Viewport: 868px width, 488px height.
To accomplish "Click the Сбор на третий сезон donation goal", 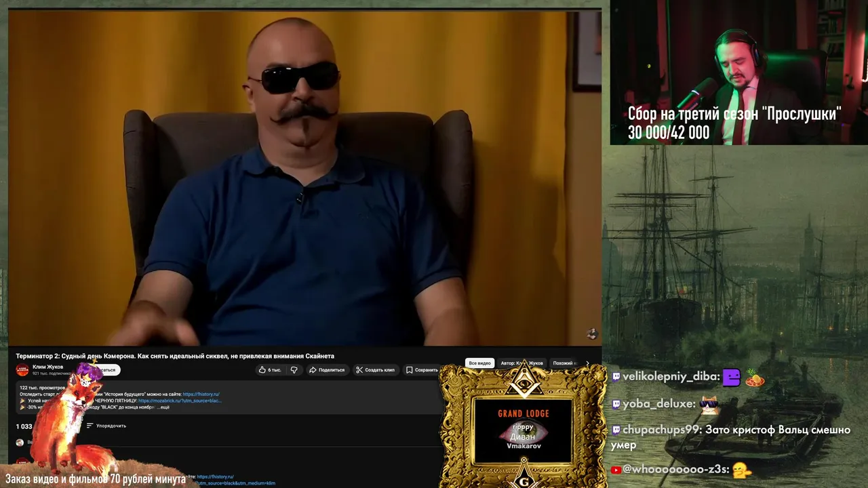I will tap(734, 114).
